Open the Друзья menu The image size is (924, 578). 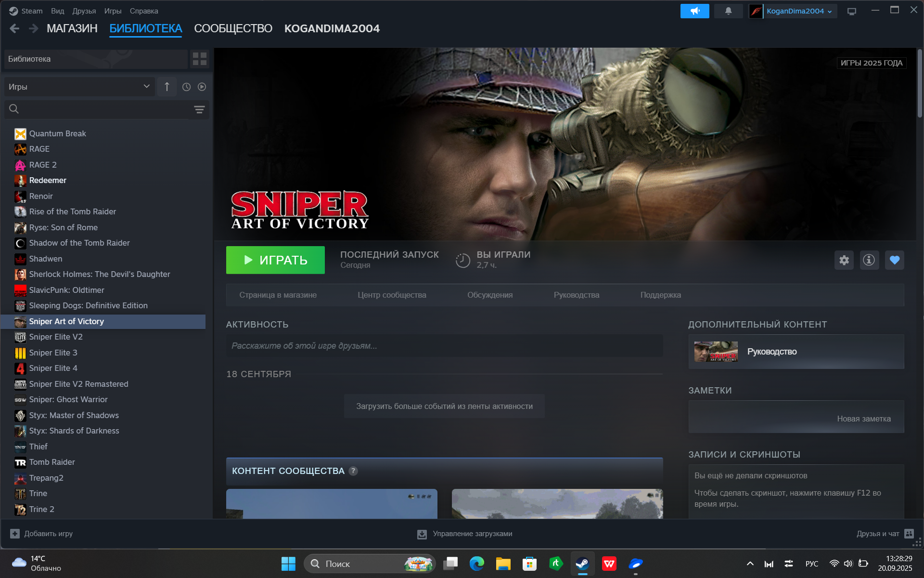[84, 11]
